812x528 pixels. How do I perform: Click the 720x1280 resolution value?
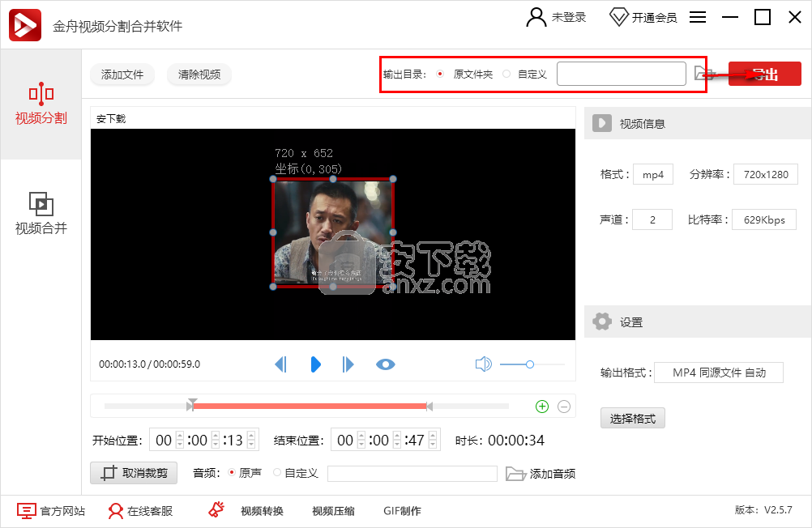tap(766, 174)
